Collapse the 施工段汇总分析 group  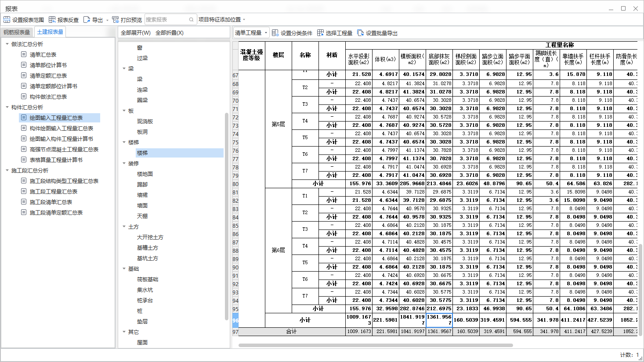[7, 170]
